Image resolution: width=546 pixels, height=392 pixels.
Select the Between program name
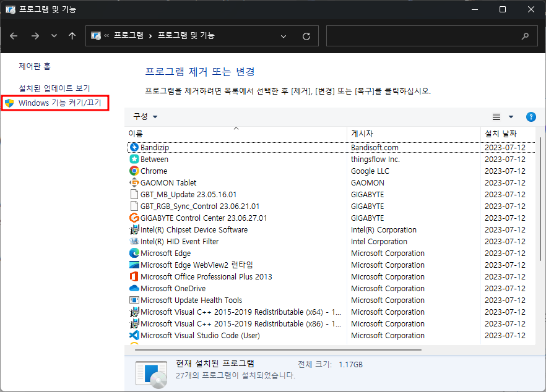coord(154,160)
